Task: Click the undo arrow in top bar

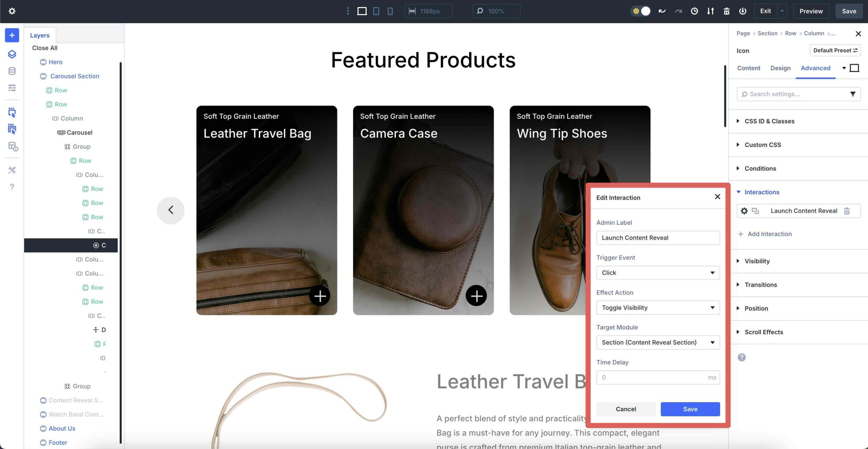Action: click(x=662, y=11)
